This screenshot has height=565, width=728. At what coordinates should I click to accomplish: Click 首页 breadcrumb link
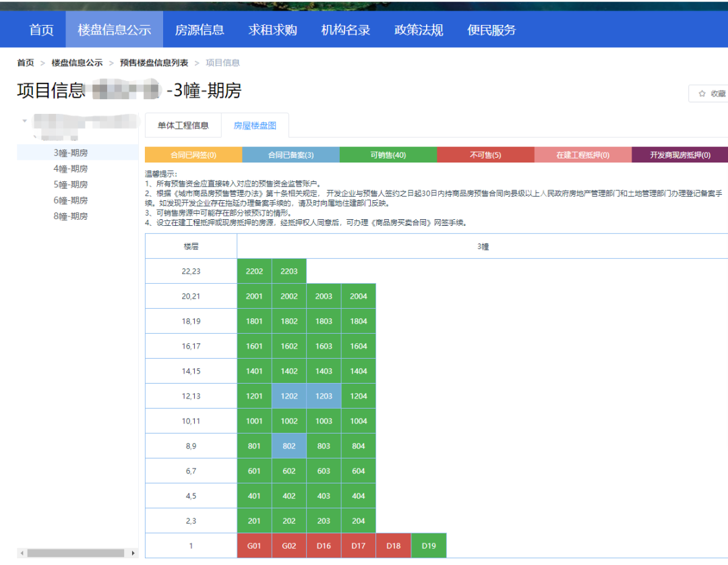click(26, 63)
